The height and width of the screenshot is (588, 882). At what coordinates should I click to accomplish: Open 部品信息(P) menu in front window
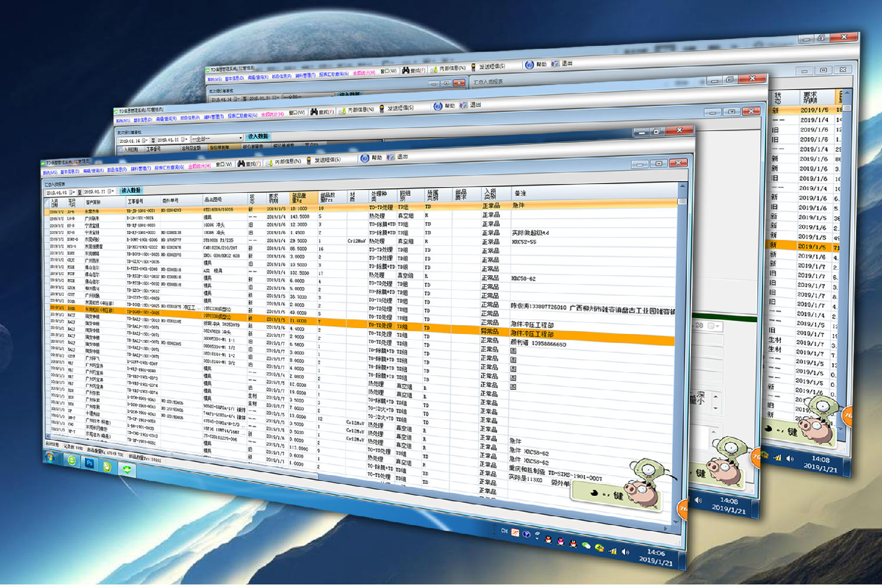click(117, 169)
